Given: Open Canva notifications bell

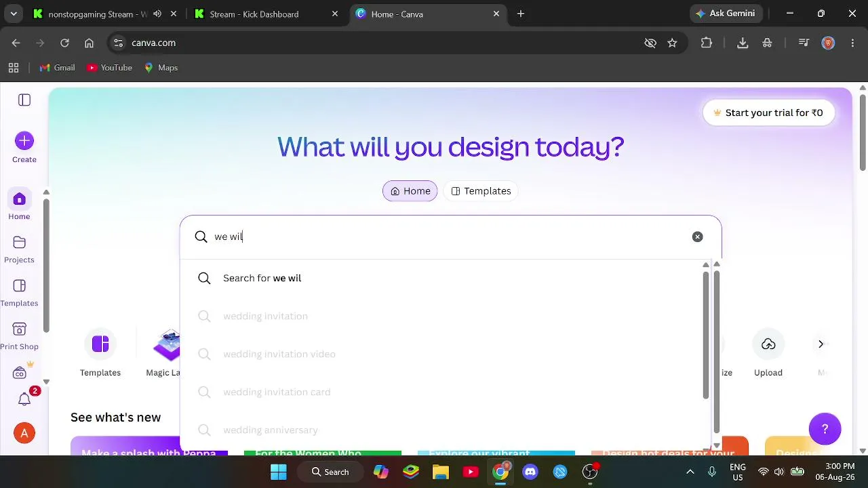Looking at the screenshot, I should pos(24,399).
